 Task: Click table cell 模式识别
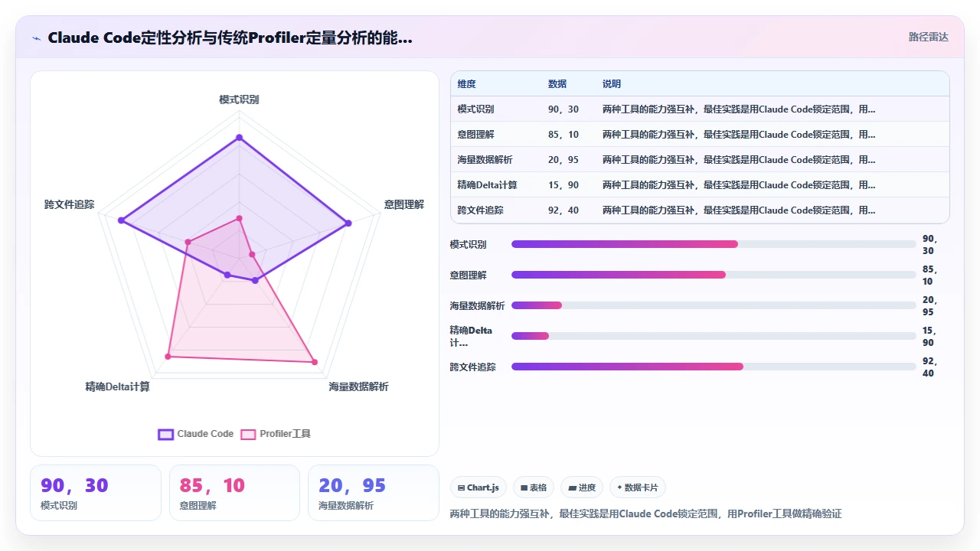pyautogui.click(x=476, y=109)
